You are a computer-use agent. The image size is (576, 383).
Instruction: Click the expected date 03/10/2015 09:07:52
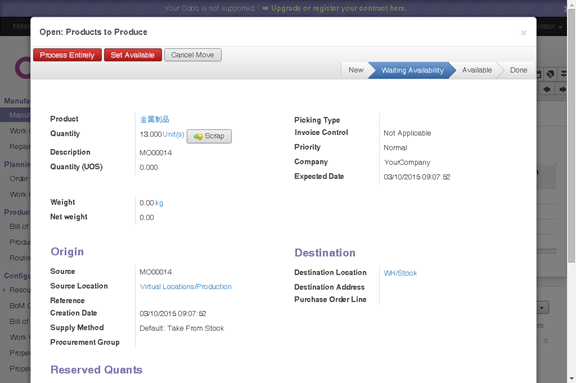[x=417, y=177]
